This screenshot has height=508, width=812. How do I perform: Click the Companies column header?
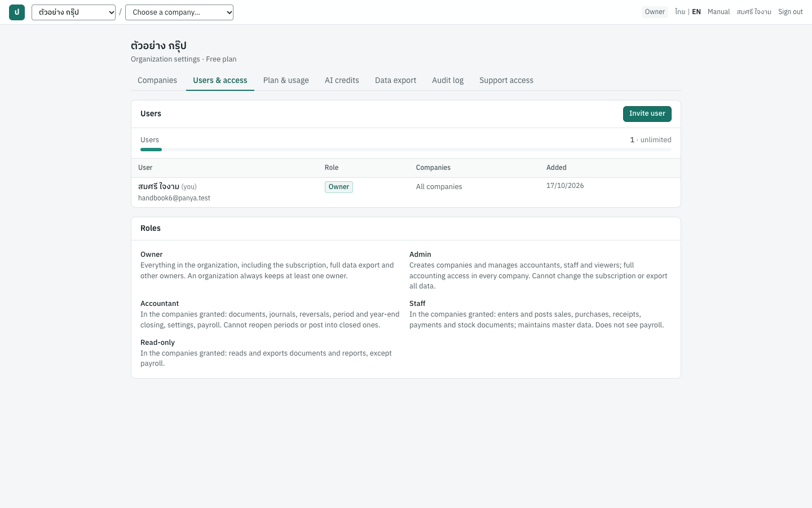click(433, 168)
